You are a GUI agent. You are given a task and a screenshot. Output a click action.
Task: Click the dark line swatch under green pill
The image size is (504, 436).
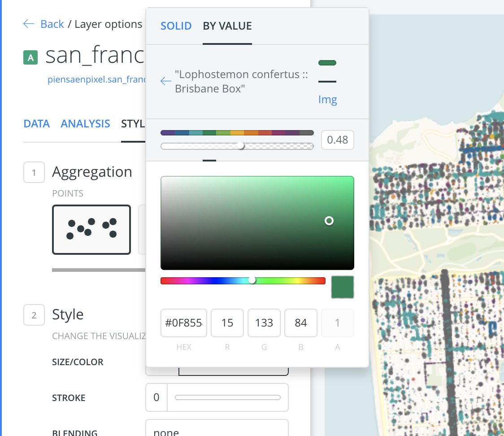tap(327, 82)
